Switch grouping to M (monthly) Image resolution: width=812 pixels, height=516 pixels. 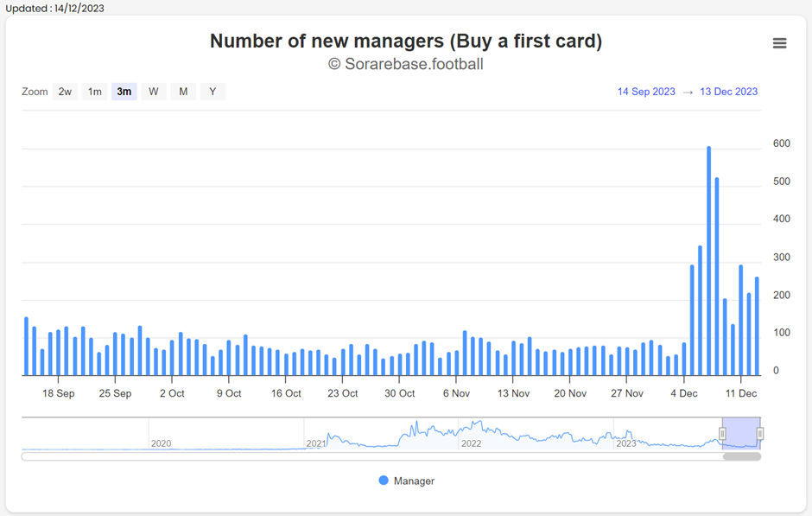(183, 92)
